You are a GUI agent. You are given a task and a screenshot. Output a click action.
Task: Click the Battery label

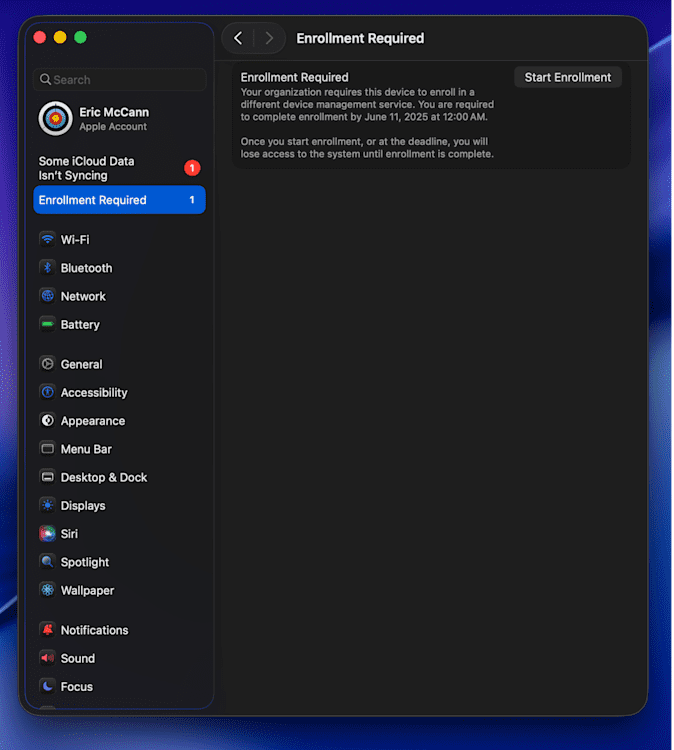[x=80, y=324]
